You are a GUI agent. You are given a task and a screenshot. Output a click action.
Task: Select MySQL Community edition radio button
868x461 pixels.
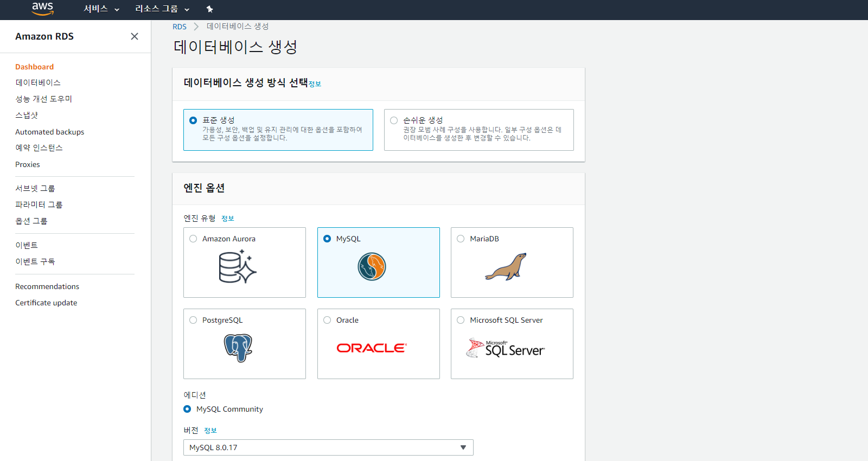tap(187, 409)
